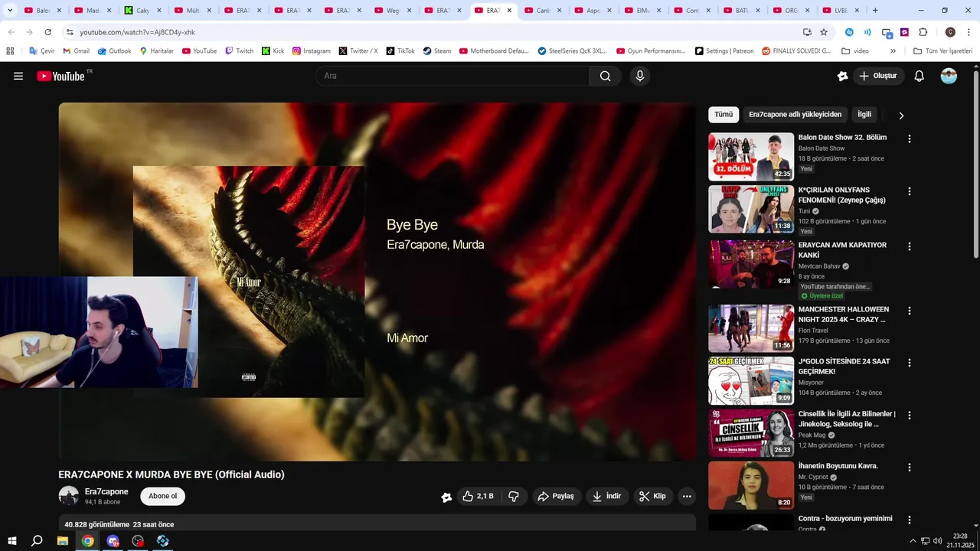Open File Explorer from the taskbar
The image size is (980, 551).
63,541
